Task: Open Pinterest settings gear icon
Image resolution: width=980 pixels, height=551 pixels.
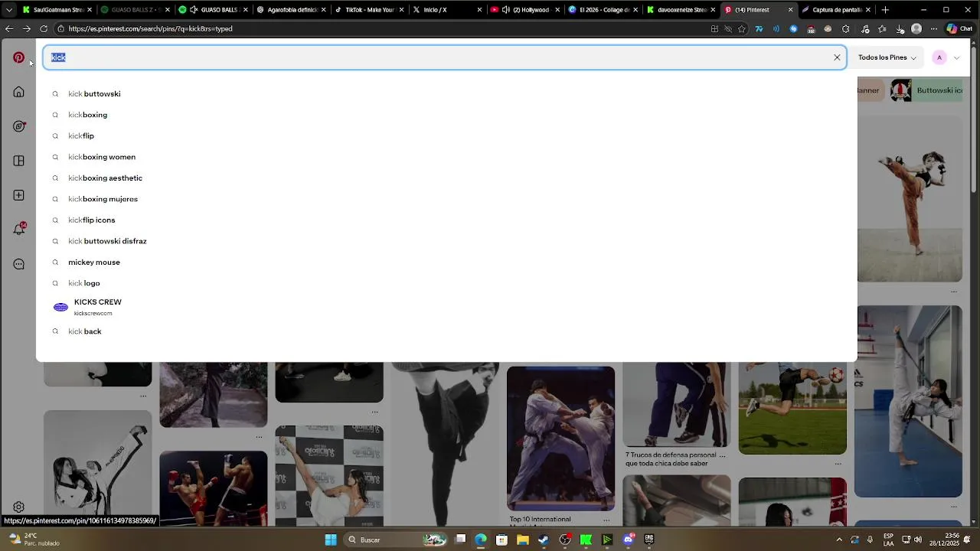Action: coord(19,507)
